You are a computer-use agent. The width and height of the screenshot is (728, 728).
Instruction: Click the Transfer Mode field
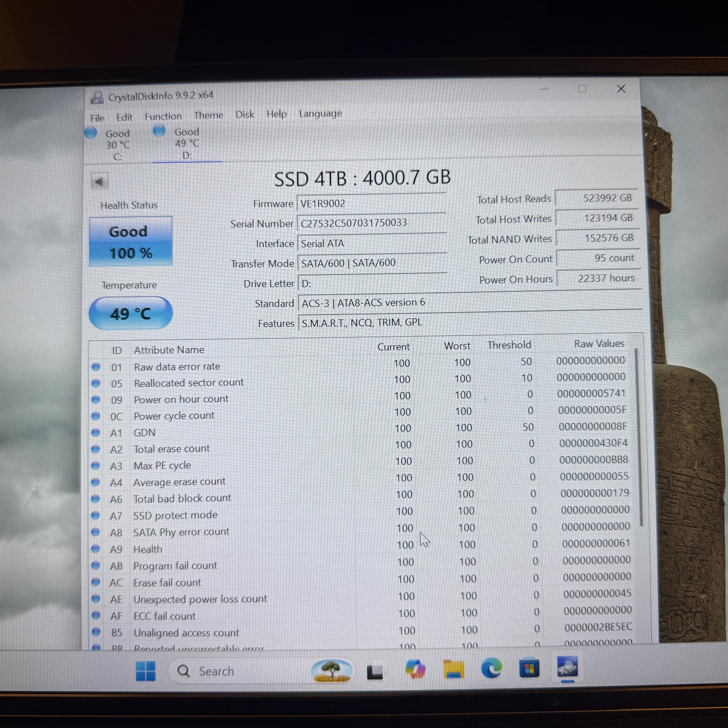pyautogui.click(x=372, y=263)
